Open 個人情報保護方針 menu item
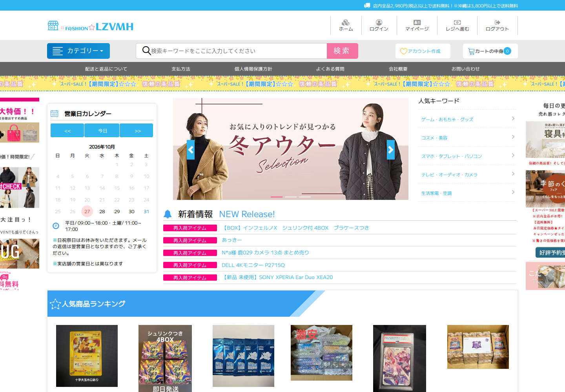565x392 pixels. pos(253,69)
